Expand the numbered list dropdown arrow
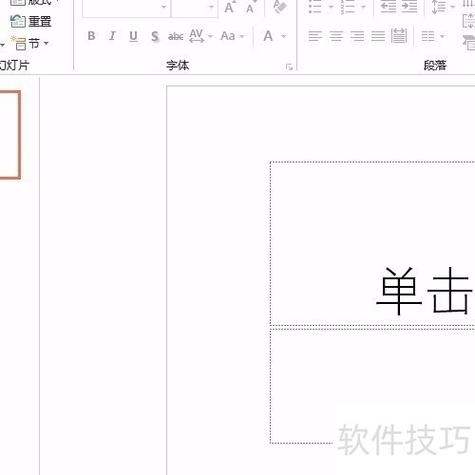This screenshot has height=475, width=475. click(363, 7)
